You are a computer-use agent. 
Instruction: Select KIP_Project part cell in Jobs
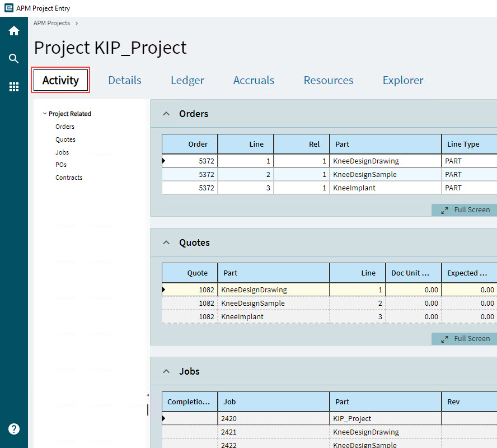(386, 418)
